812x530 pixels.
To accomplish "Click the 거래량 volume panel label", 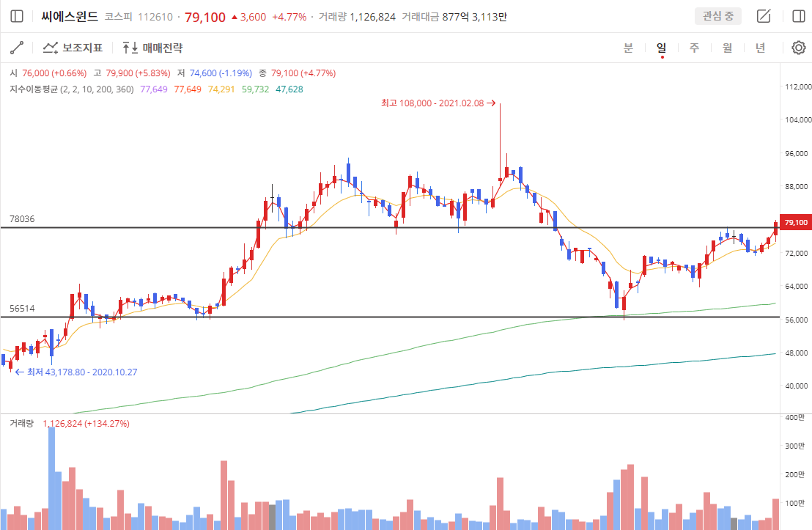I will click(22, 423).
